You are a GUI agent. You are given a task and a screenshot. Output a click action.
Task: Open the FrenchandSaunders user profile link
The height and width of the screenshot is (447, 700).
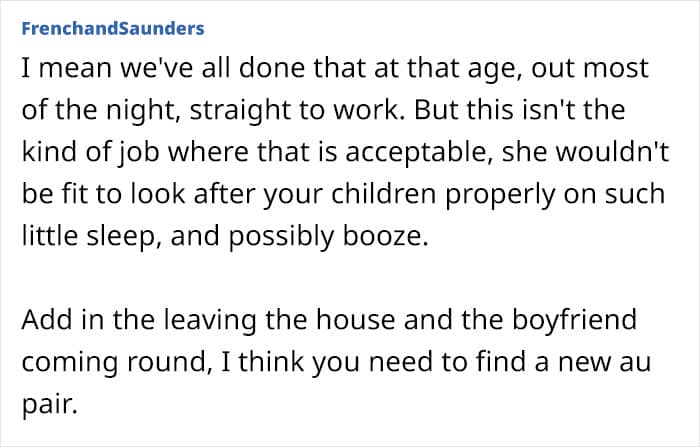pyautogui.click(x=113, y=28)
